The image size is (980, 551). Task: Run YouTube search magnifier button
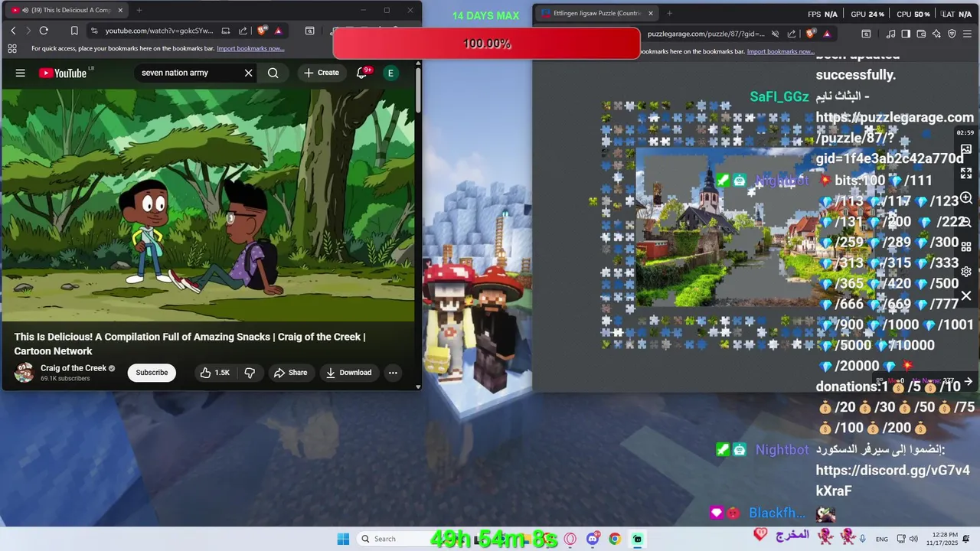[x=273, y=73]
